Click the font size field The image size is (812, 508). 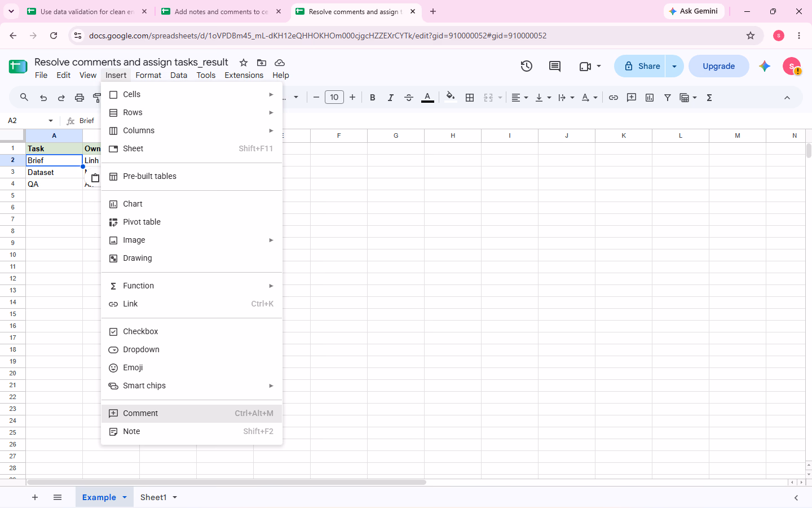[334, 98]
